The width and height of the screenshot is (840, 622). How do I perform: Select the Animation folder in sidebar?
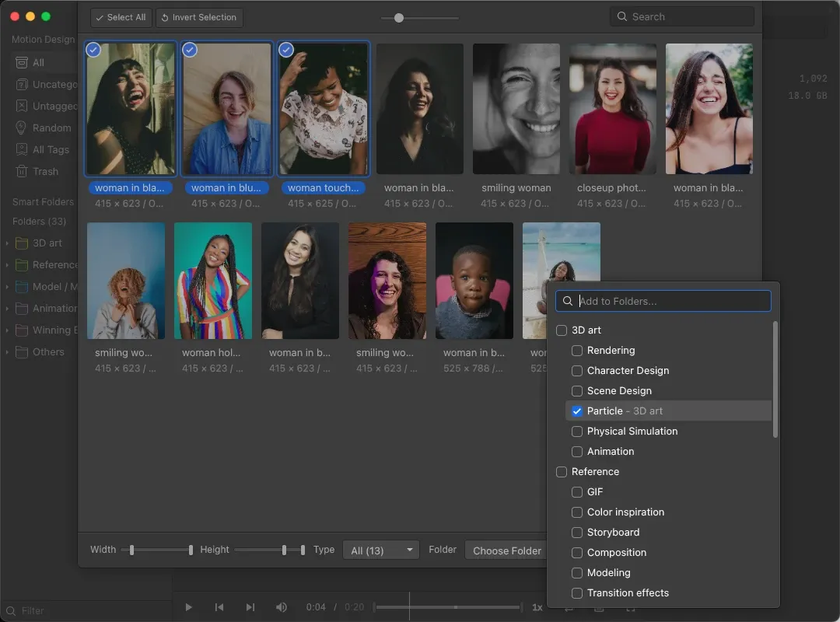(47, 309)
